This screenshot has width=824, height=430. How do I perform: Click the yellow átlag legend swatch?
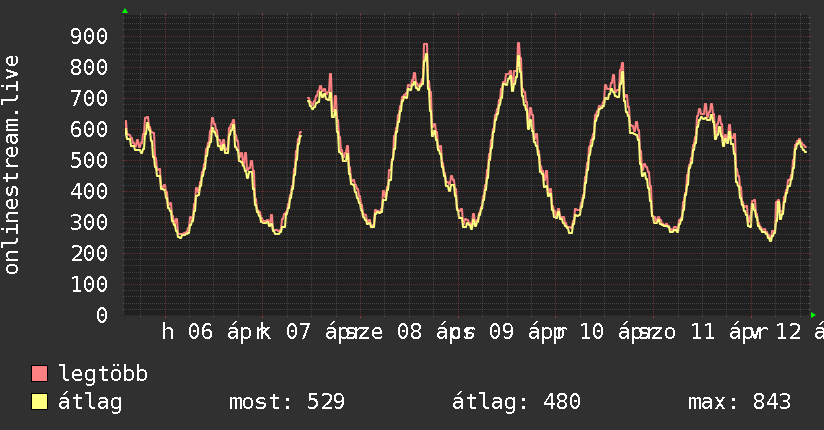[40, 402]
